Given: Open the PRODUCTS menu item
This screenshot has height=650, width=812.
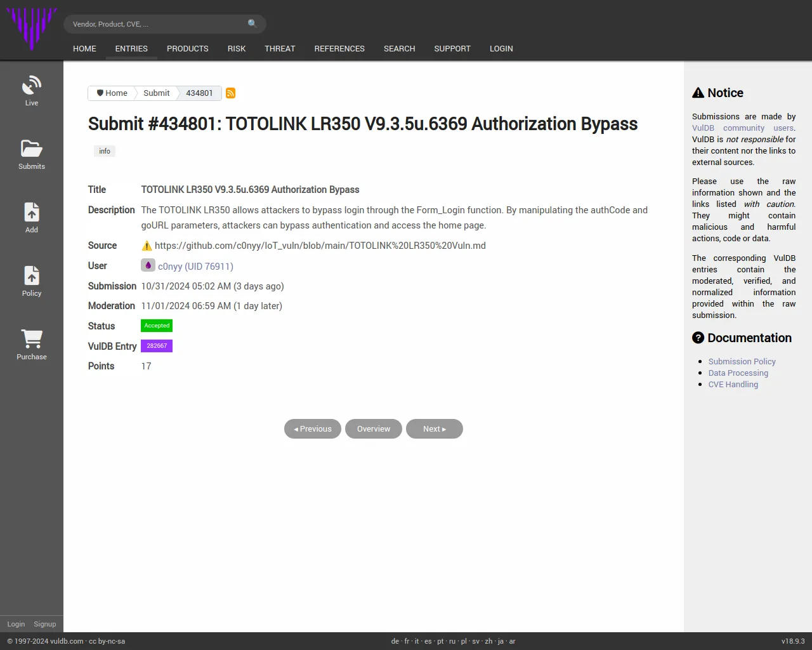Looking at the screenshot, I should [188, 48].
